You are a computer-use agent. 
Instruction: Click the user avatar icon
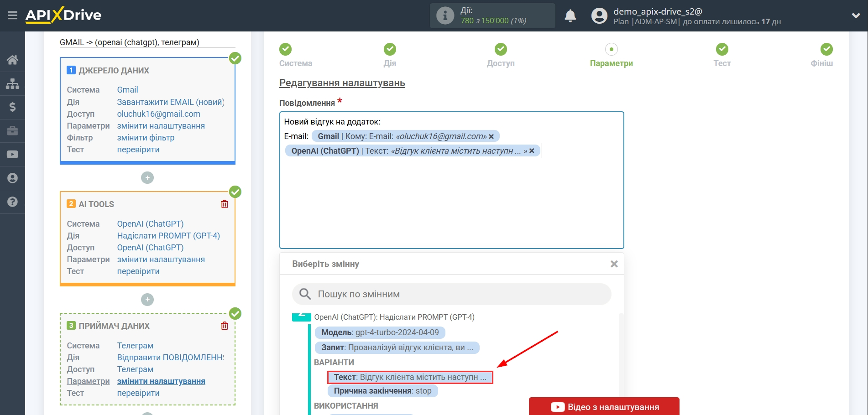click(599, 16)
